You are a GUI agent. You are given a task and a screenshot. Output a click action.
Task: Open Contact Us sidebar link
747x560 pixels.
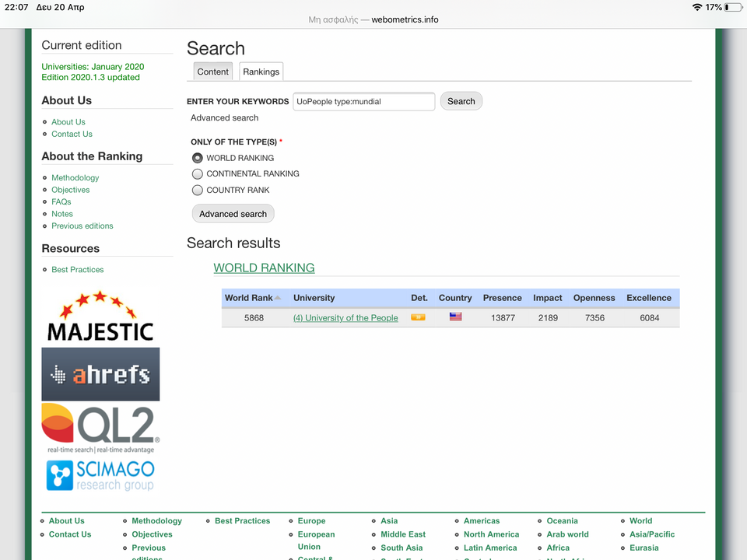(x=72, y=134)
